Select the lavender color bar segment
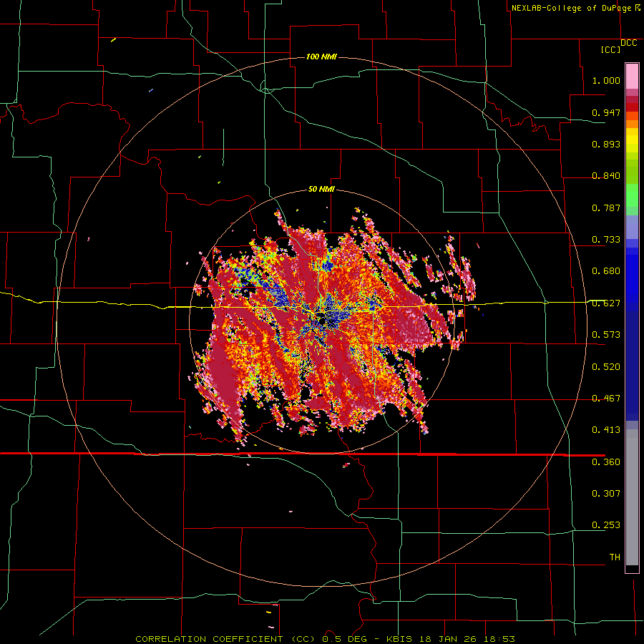Viewport: 644px width, 644px height. click(x=632, y=227)
